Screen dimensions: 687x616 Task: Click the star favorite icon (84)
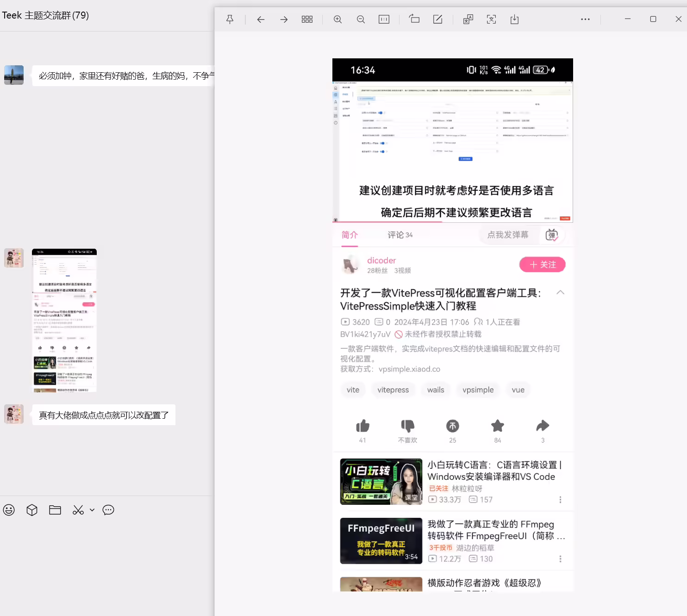[498, 426]
